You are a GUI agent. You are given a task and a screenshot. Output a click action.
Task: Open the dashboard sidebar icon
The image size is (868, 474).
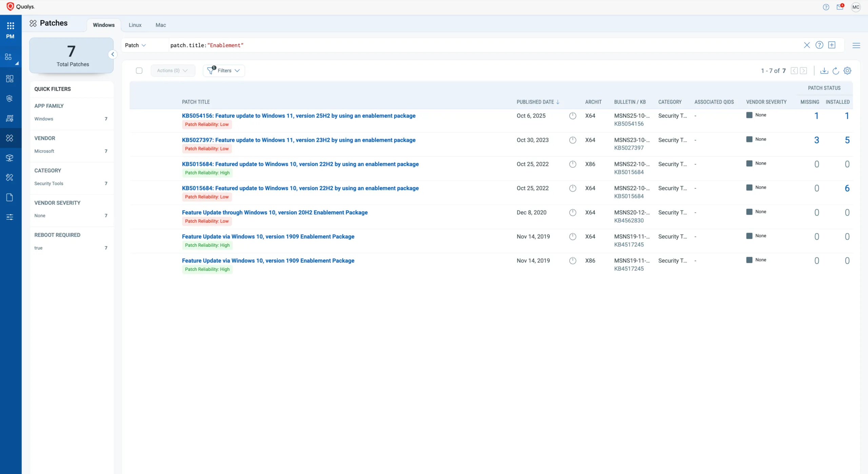[x=9, y=79]
